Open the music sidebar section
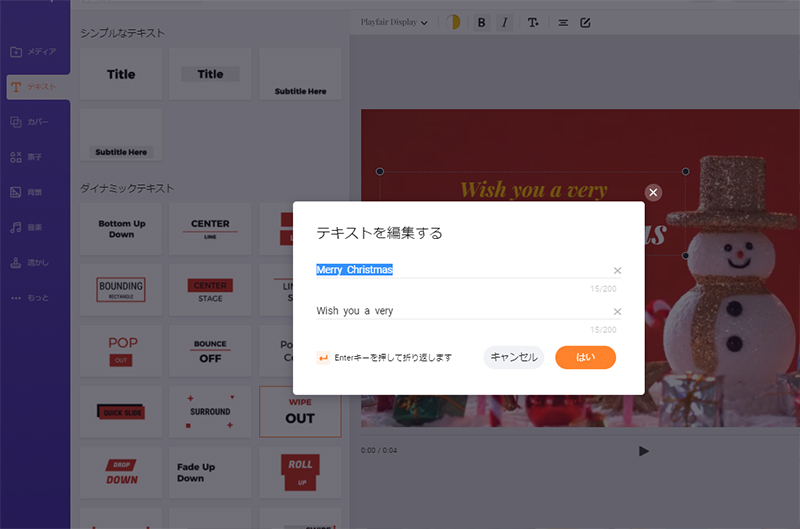The image size is (800, 529). [35, 228]
